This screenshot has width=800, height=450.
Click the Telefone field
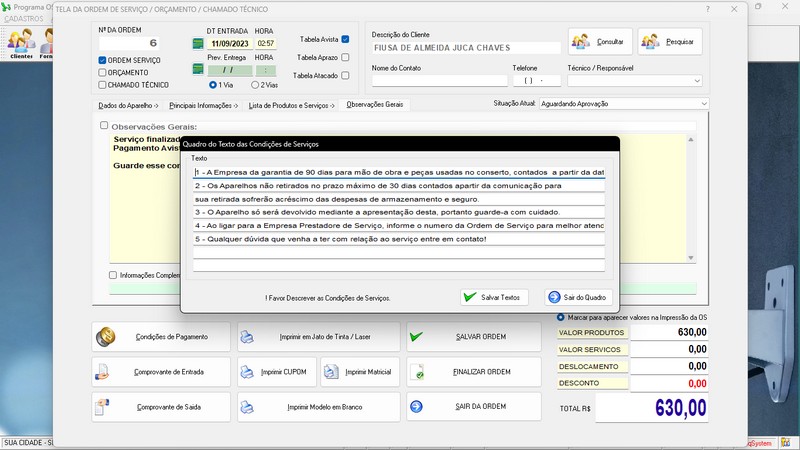536,81
